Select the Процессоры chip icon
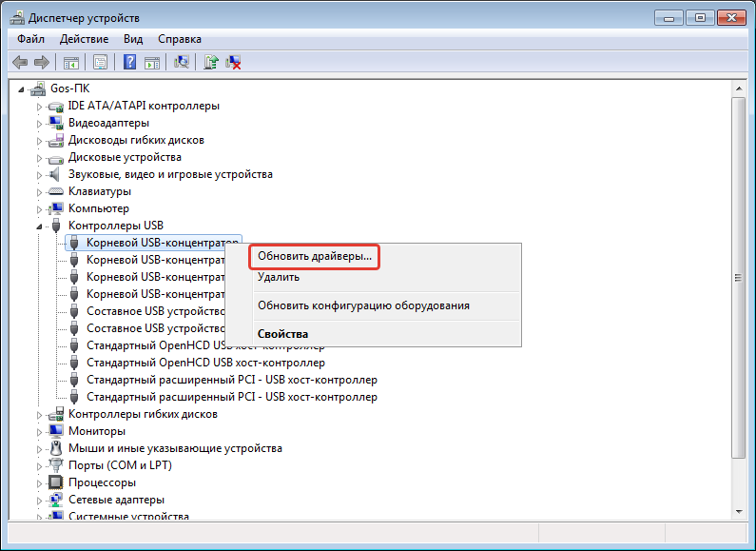 pos(56,482)
